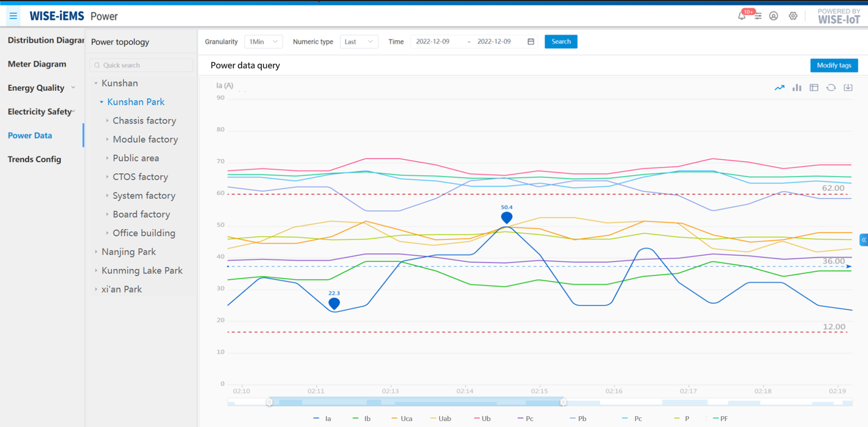
Task: Switch to bar chart view
Action: tap(797, 88)
